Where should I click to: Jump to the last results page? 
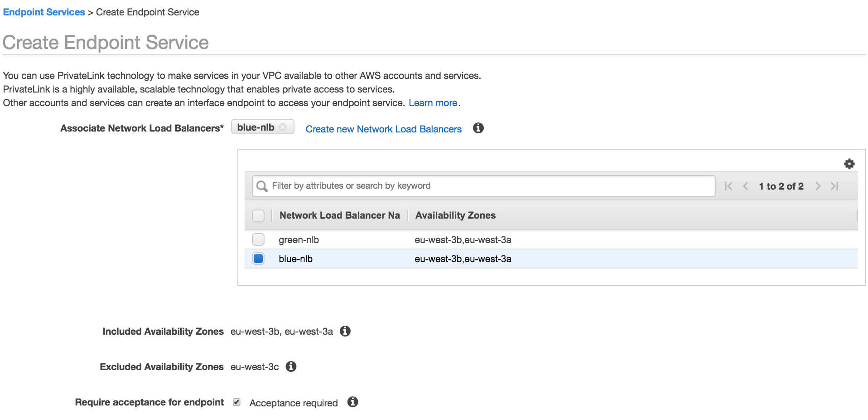(834, 186)
